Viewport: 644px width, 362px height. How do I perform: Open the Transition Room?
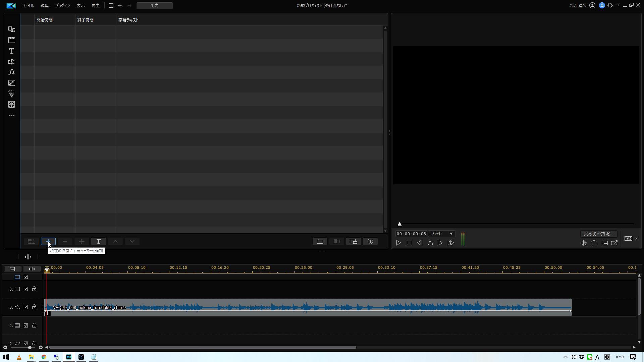(x=12, y=62)
